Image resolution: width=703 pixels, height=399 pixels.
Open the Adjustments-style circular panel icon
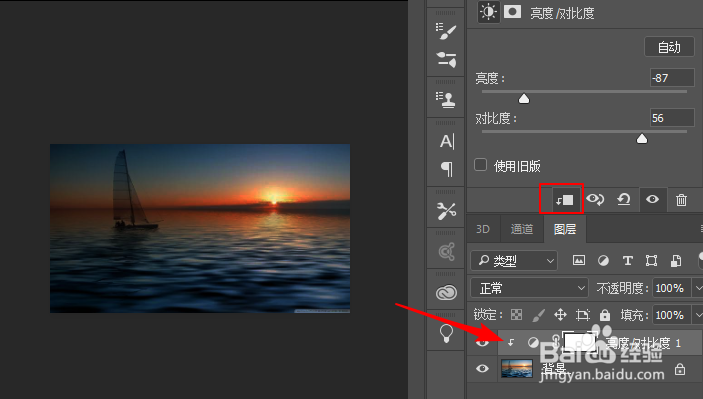click(x=446, y=252)
